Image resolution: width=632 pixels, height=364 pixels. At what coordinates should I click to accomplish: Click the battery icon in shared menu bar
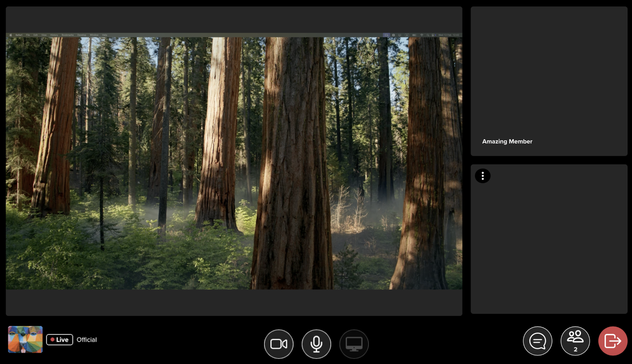click(414, 35)
